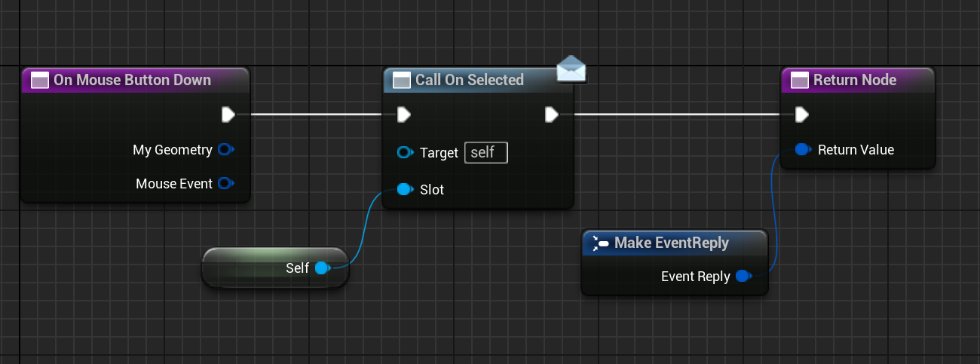Select the Make EventReply node title
This screenshot has height=364, width=980.
(x=672, y=243)
